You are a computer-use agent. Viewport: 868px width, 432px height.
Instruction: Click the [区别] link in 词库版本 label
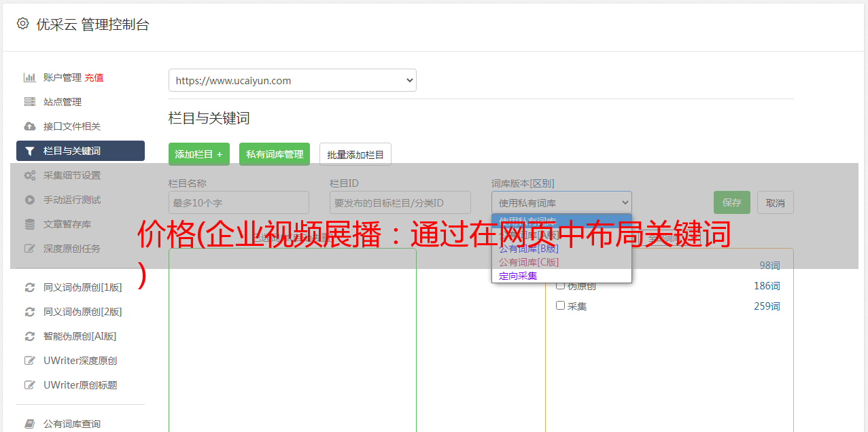pos(543,183)
